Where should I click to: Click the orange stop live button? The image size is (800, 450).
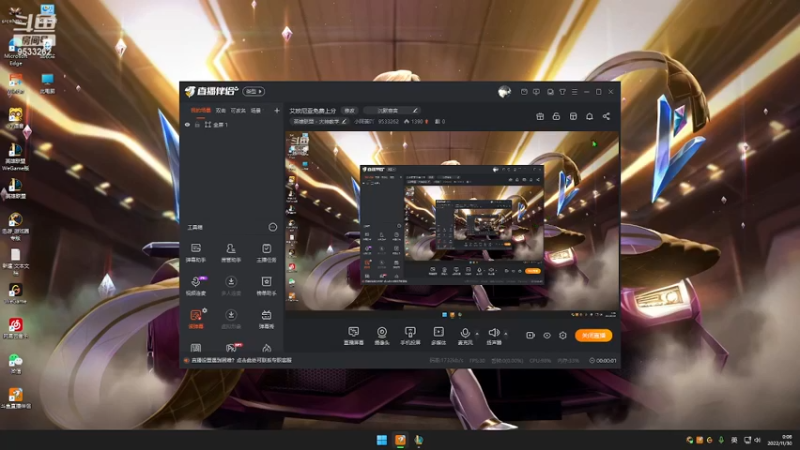[593, 336]
